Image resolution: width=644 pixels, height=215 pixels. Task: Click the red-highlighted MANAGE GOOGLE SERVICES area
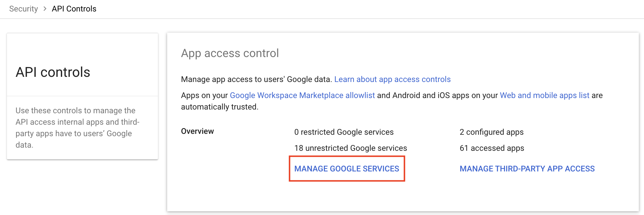347,169
